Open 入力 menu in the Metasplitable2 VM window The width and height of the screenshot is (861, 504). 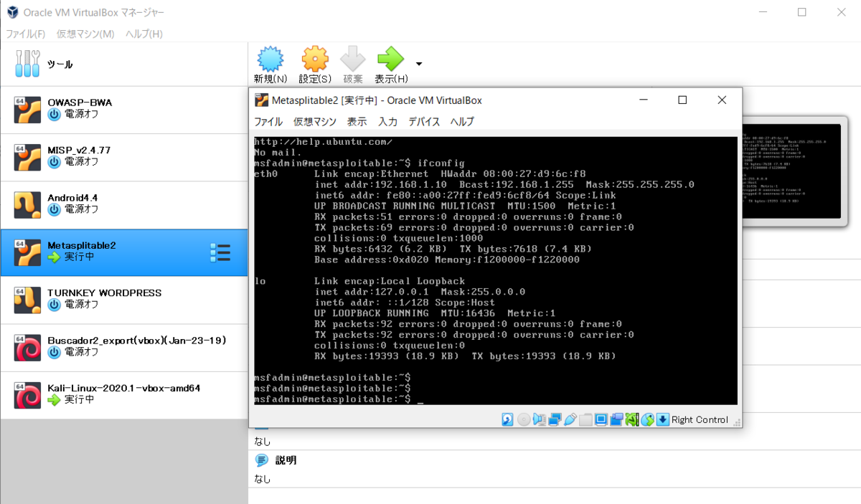(x=388, y=122)
